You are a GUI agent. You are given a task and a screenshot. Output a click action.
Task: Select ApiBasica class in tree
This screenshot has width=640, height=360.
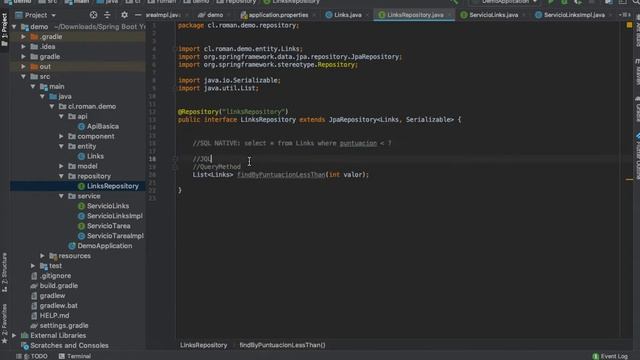pyautogui.click(x=98, y=127)
